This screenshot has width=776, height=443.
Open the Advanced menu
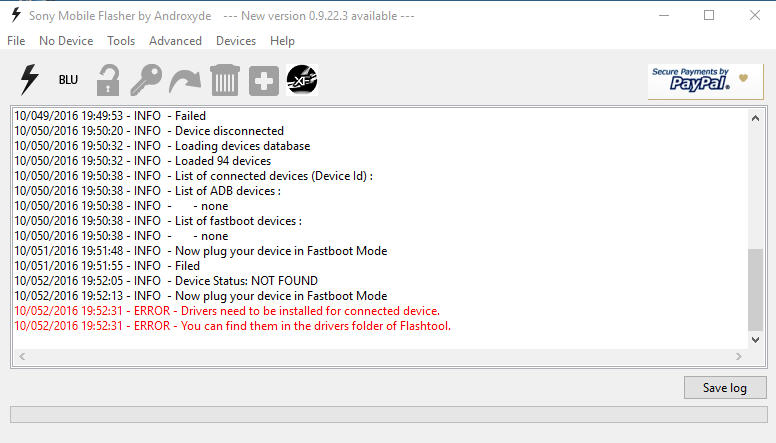[x=175, y=41]
